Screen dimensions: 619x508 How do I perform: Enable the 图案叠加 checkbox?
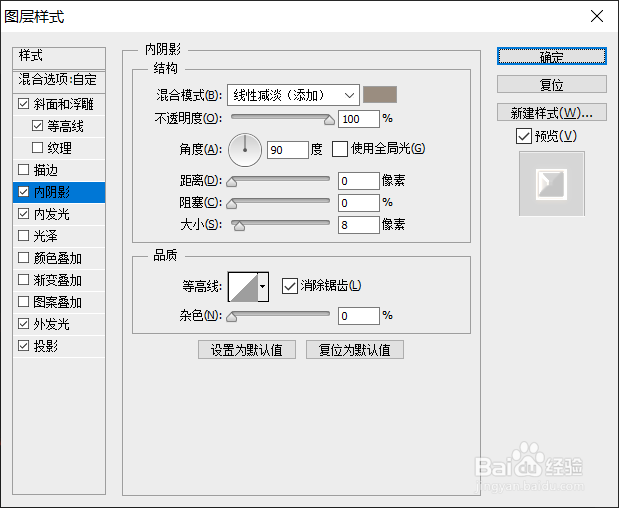pyautogui.click(x=23, y=302)
